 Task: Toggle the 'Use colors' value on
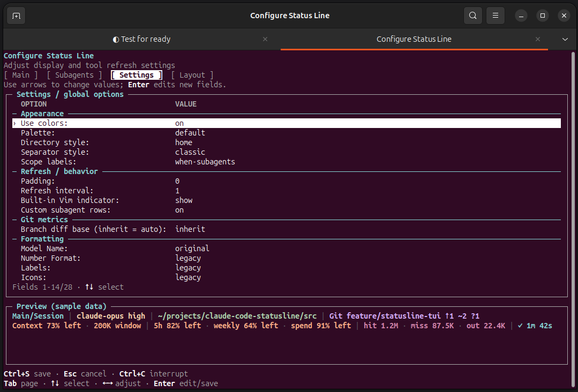click(x=179, y=123)
